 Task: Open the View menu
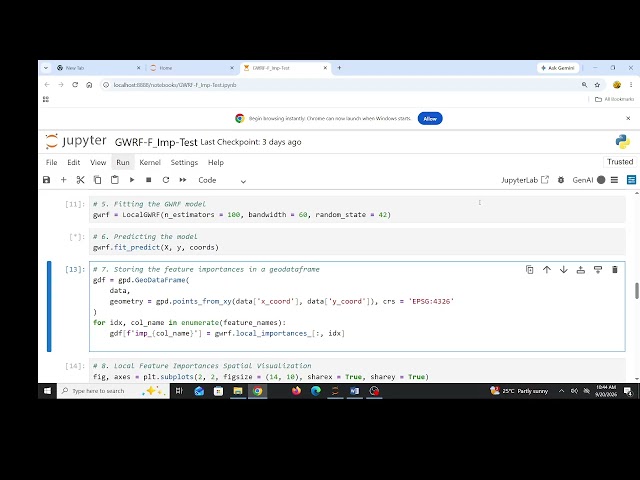click(x=98, y=162)
